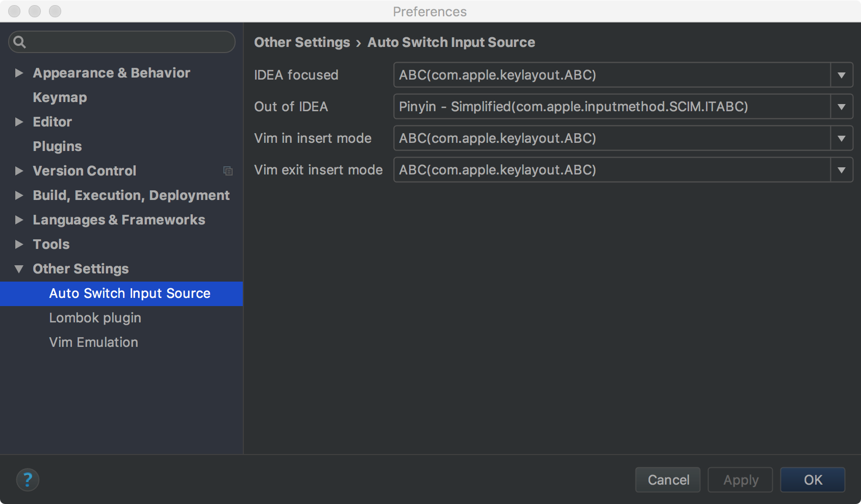Collapse the Other Settings section
Image resolution: width=861 pixels, height=504 pixels.
[19, 269]
